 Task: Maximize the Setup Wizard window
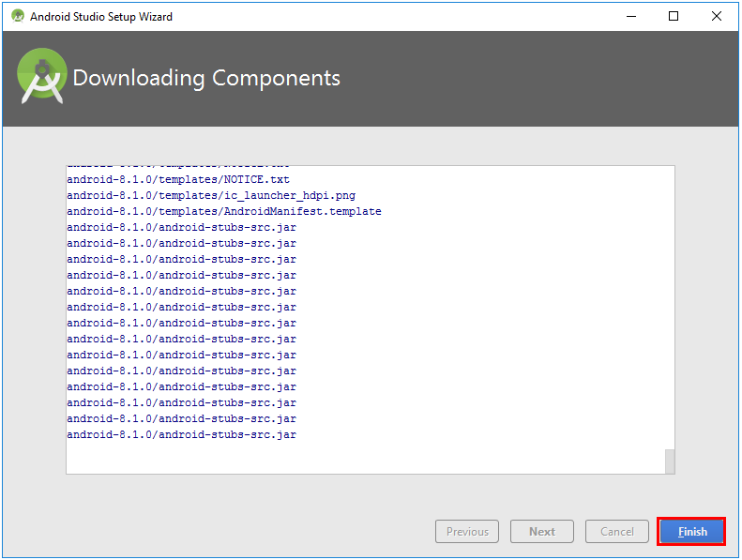pyautogui.click(x=673, y=16)
